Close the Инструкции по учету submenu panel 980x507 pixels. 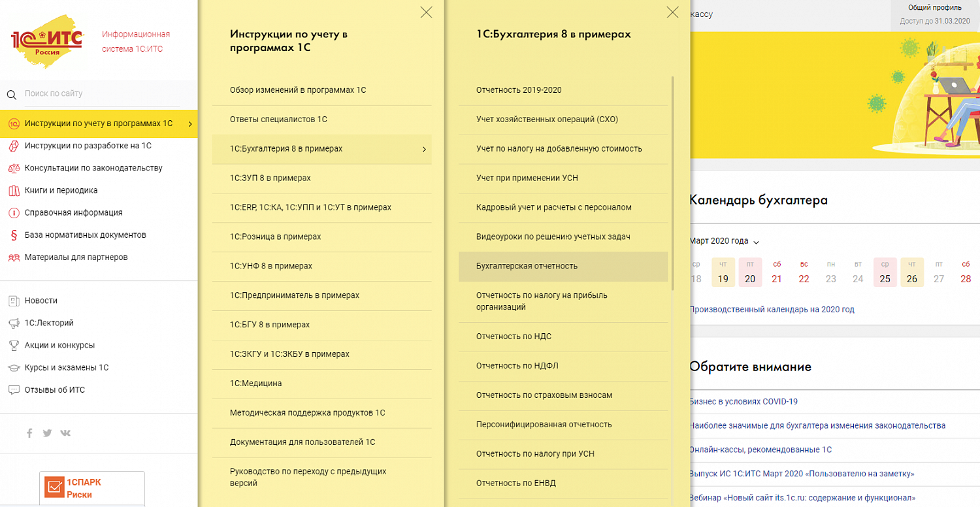point(426,12)
